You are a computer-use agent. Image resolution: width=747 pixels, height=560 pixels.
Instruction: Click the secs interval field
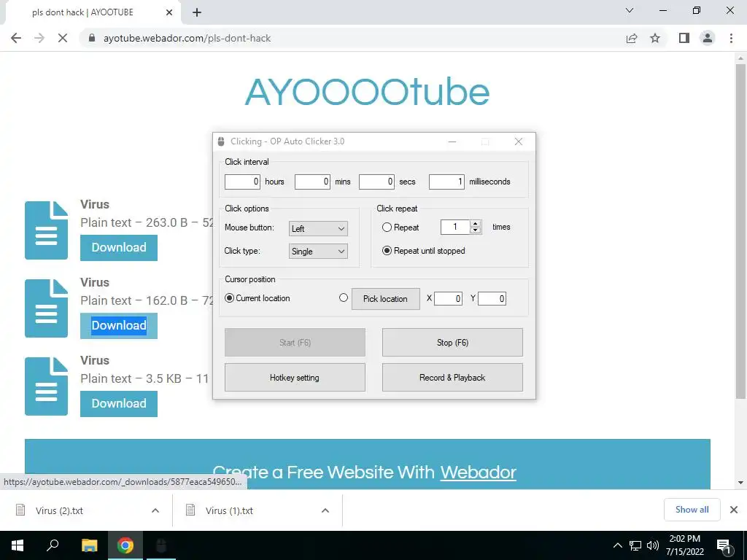pyautogui.click(x=377, y=182)
